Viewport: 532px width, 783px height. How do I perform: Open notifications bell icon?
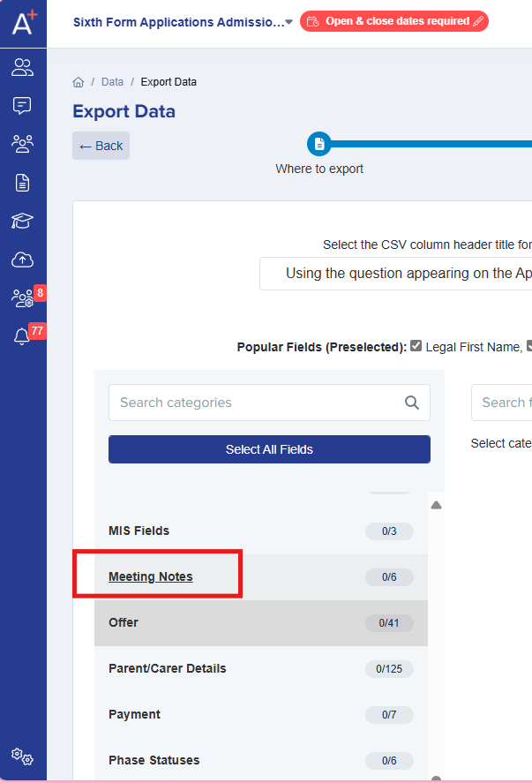click(x=23, y=336)
